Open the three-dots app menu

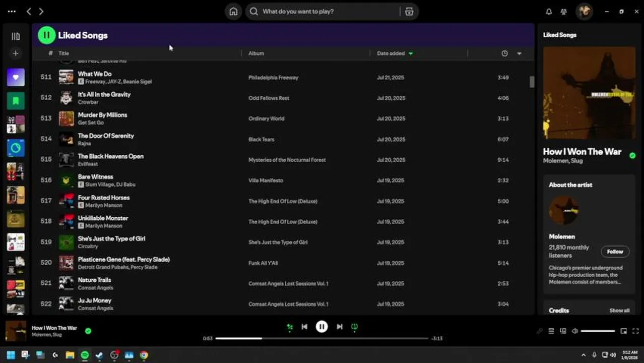(x=12, y=11)
